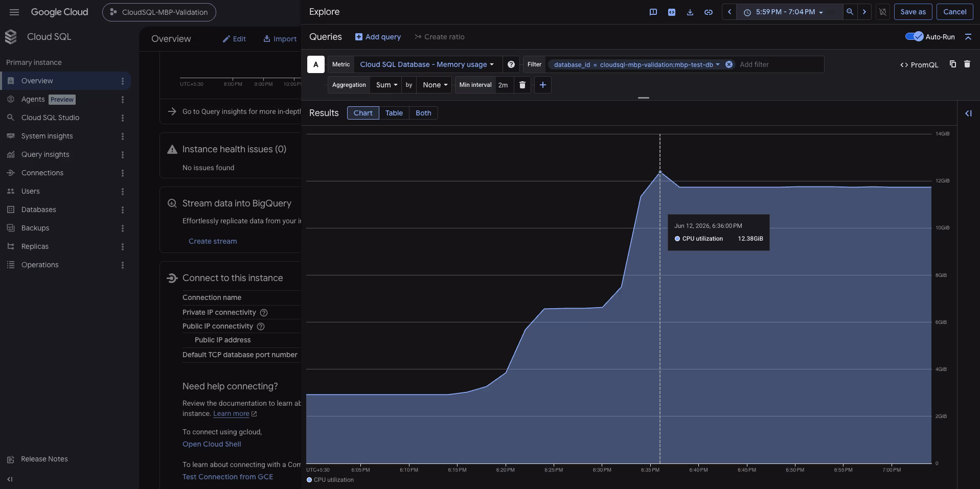Click the Import button
Screen dimensions: 980x489
[x=280, y=39]
